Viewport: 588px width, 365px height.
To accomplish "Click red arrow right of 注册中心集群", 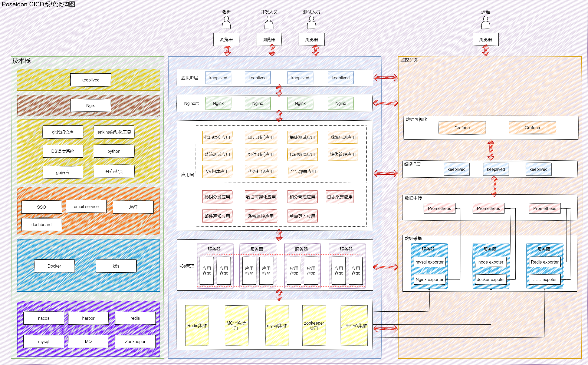I will [x=385, y=329].
